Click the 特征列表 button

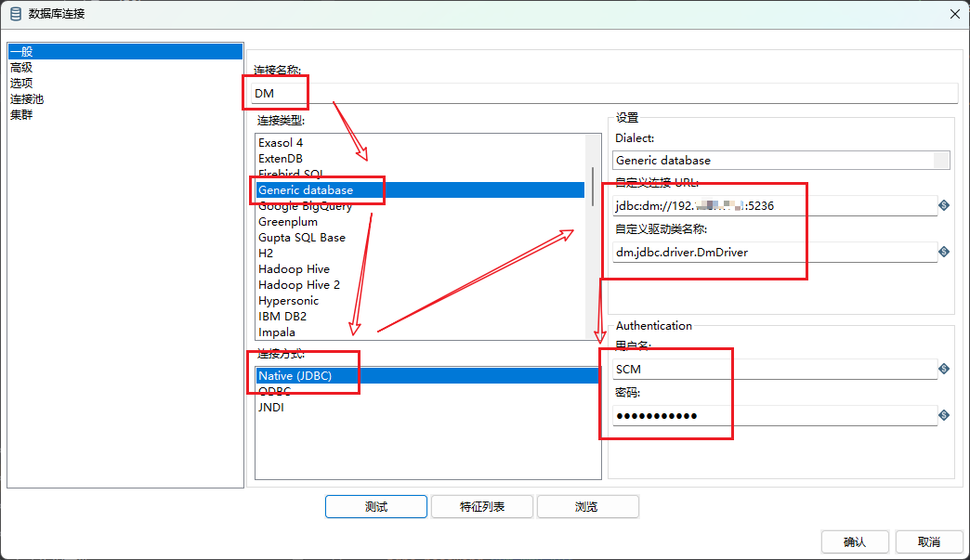pos(481,506)
